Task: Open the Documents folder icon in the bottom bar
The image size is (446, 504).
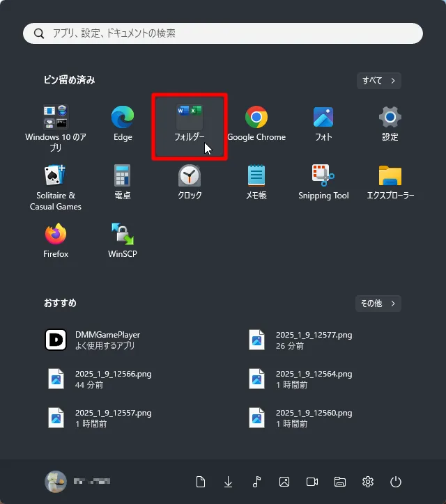Action: coord(201,482)
